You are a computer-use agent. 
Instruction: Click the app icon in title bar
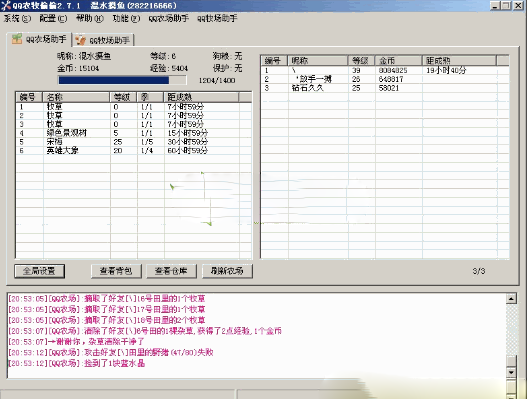tap(6, 5)
